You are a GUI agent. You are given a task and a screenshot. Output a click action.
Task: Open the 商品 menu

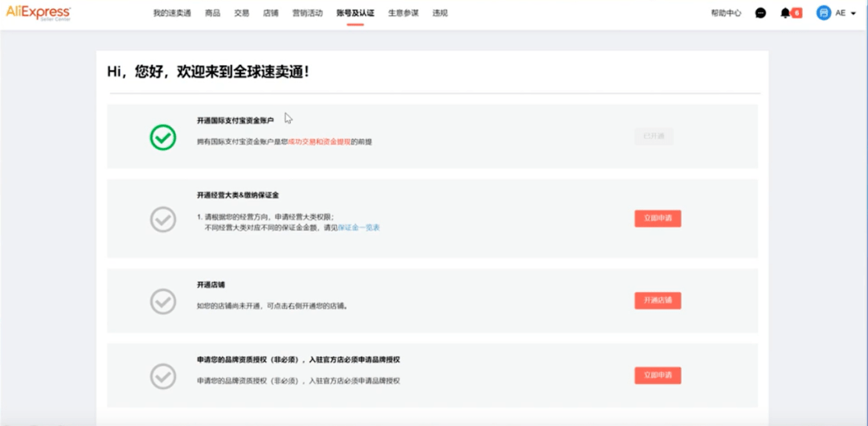[212, 14]
